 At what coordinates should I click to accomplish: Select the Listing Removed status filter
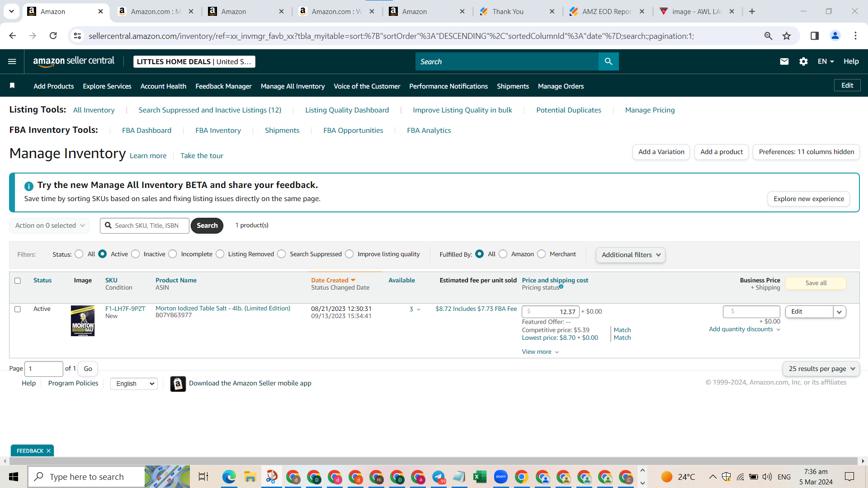click(x=220, y=254)
